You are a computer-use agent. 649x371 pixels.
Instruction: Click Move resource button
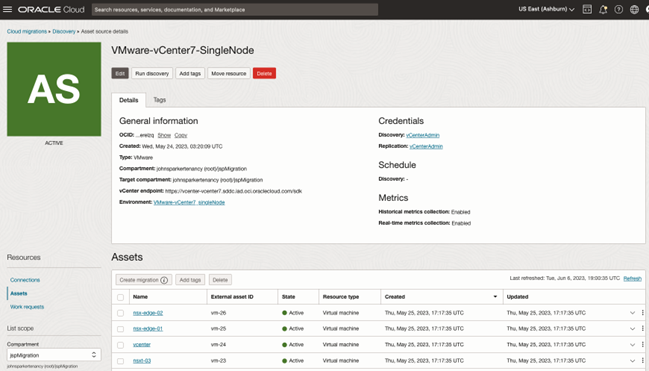click(x=229, y=73)
